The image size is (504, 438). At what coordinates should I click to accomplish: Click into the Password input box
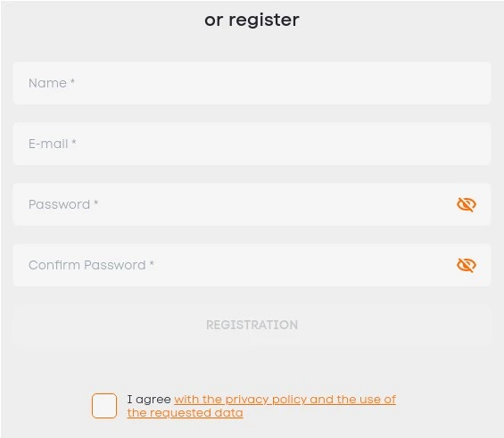[x=252, y=204]
